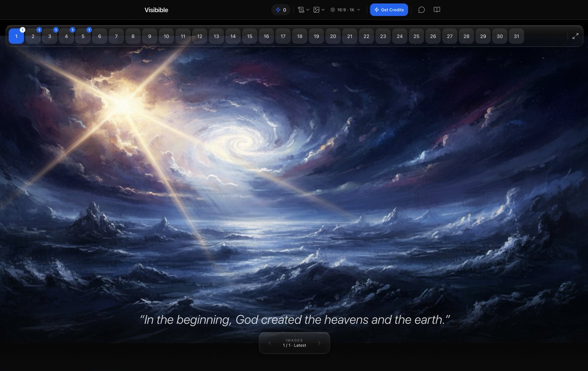Image resolution: width=588 pixels, height=371 pixels.
Task: Jump to verse 12
Action: [199, 36]
